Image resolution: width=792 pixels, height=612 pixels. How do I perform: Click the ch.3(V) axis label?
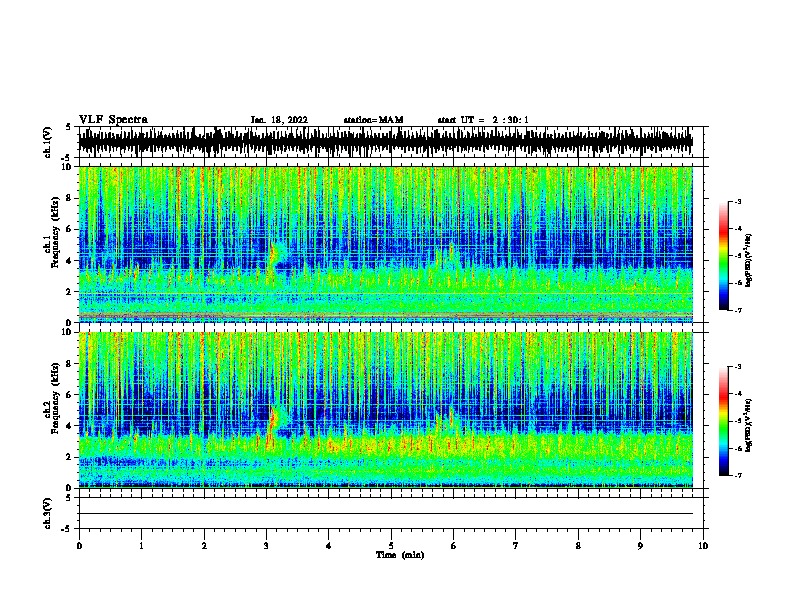point(48,513)
